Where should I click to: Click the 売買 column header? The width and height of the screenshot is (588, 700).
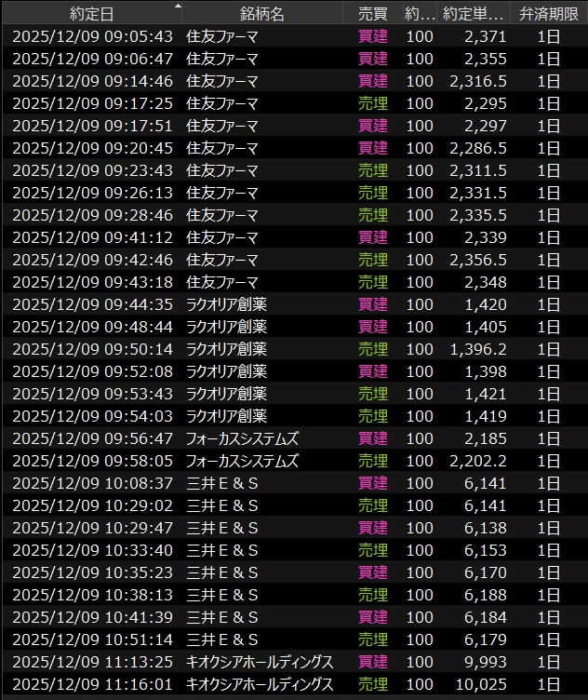372,14
